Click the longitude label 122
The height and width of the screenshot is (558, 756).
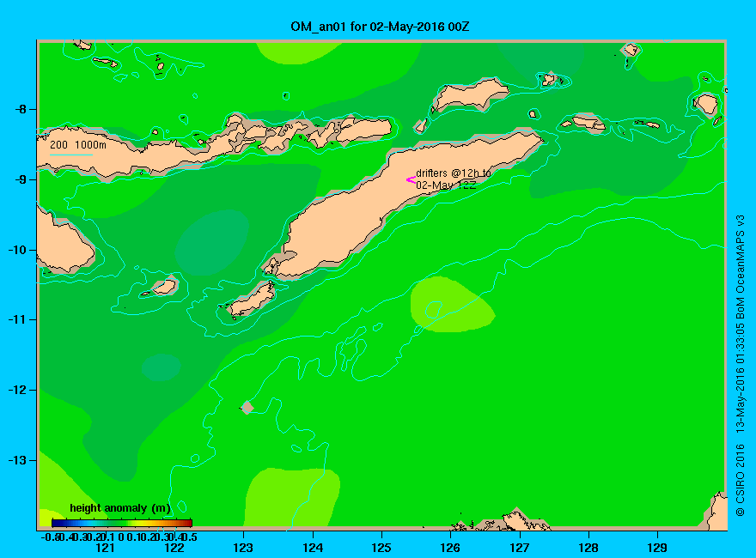pyautogui.click(x=174, y=548)
